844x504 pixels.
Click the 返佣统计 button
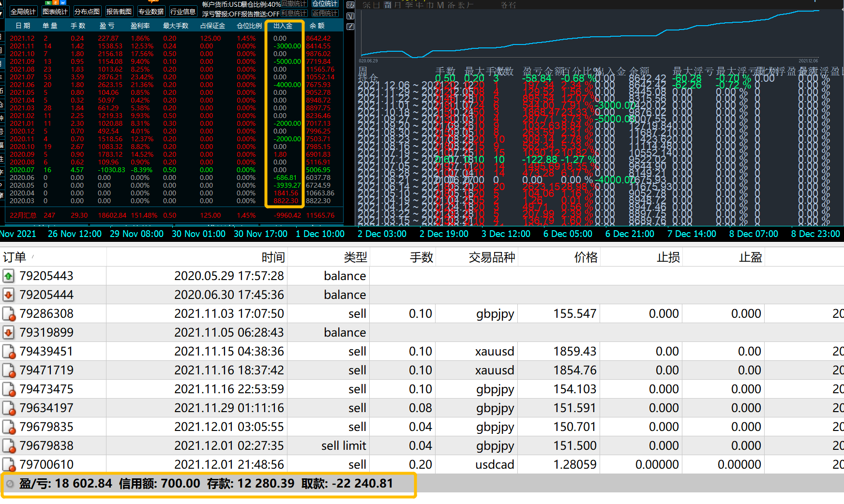pyautogui.click(x=325, y=13)
